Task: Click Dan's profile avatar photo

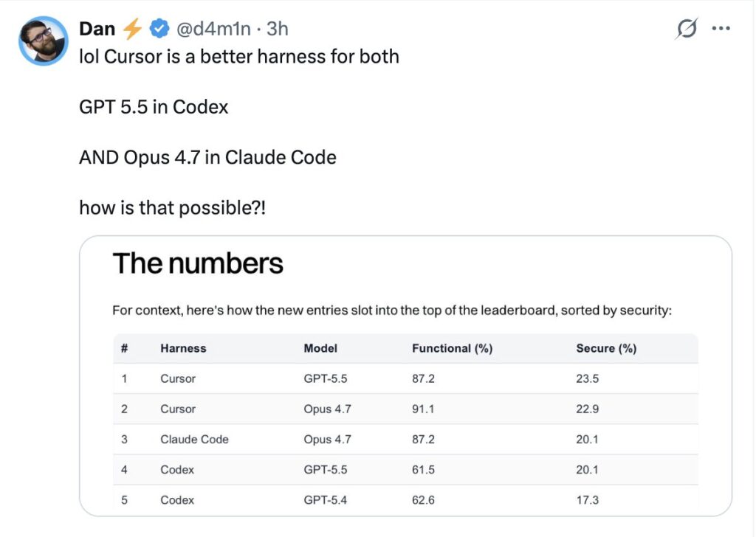Action: pos(43,41)
